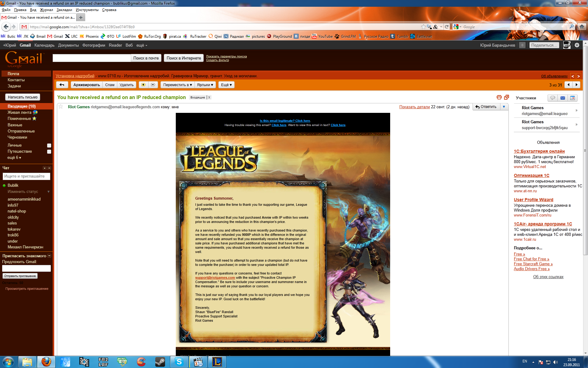Star the Riot Games message
Screen dimensions: 588x368
tap(61, 107)
